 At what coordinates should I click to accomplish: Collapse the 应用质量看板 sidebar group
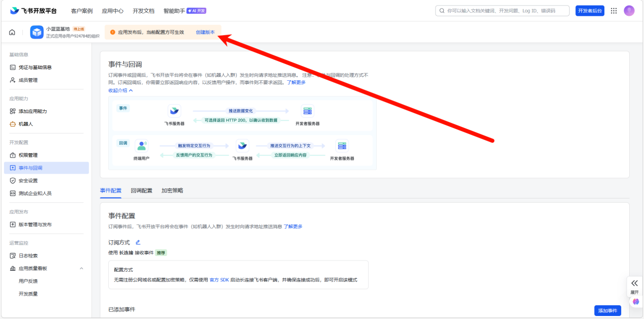tap(81, 268)
